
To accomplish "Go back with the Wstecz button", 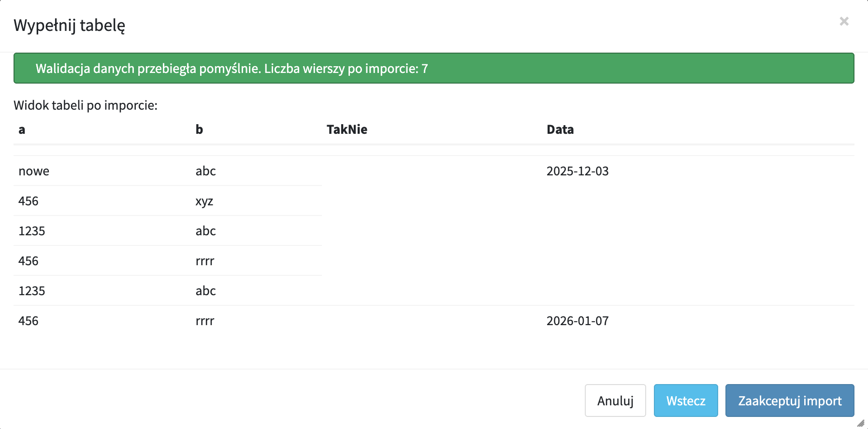I will (x=685, y=400).
